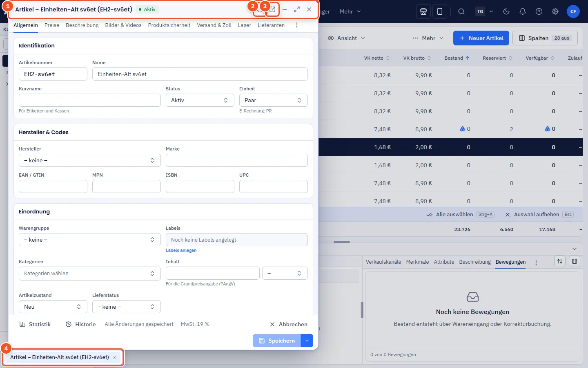588x368 pixels.
Task: Click into the Kurzname input field
Action: coord(90,100)
